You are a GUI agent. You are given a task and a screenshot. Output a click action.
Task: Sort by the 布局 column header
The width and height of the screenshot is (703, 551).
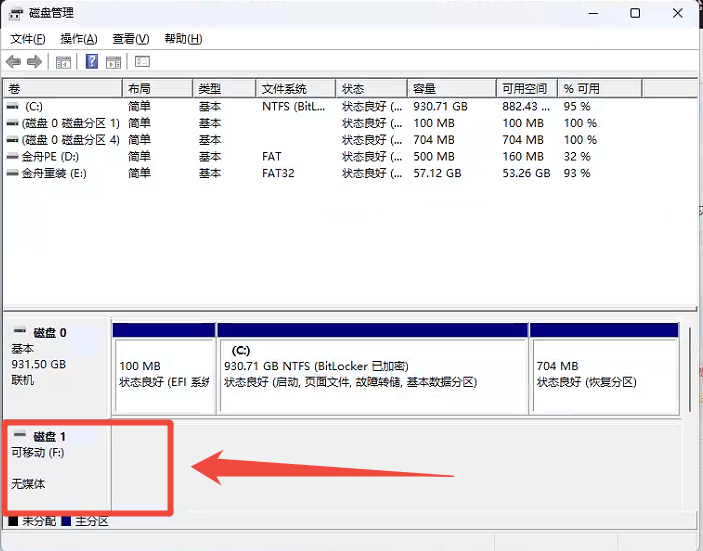click(x=157, y=88)
